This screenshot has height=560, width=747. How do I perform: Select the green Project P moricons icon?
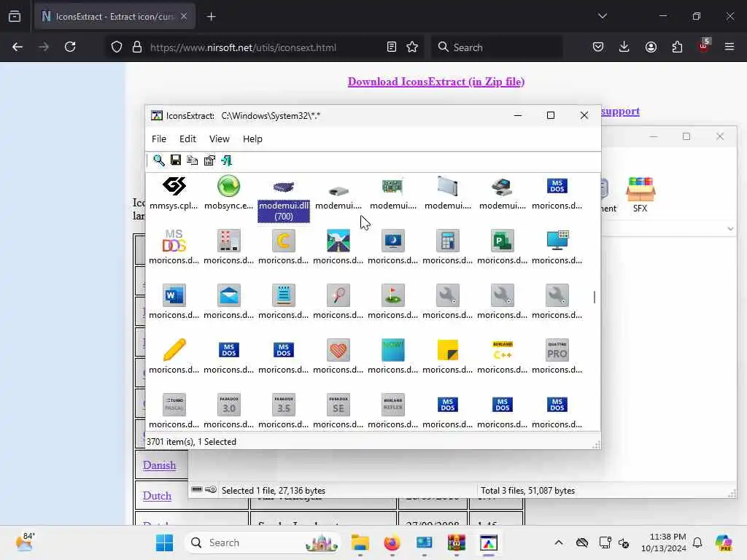point(502,246)
